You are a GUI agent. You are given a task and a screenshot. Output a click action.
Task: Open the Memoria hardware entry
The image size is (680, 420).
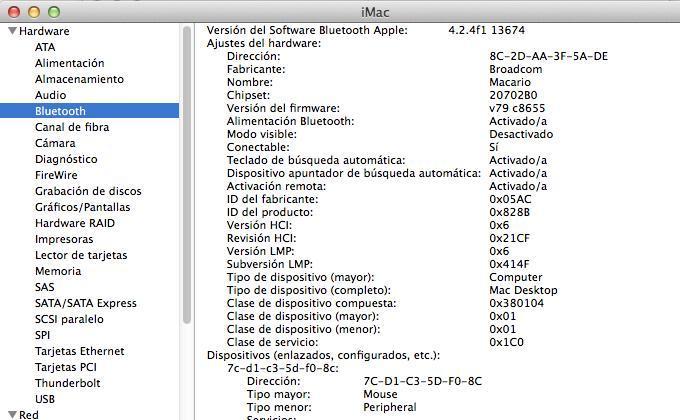58,271
